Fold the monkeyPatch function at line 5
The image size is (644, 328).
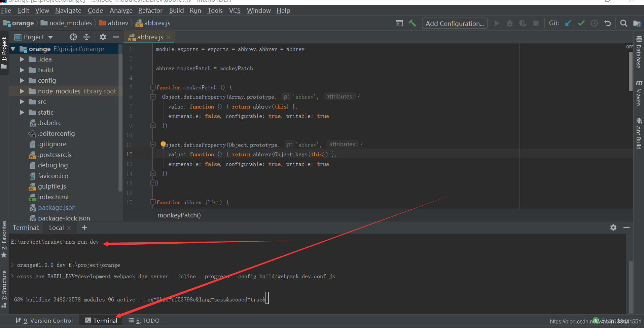click(x=153, y=87)
